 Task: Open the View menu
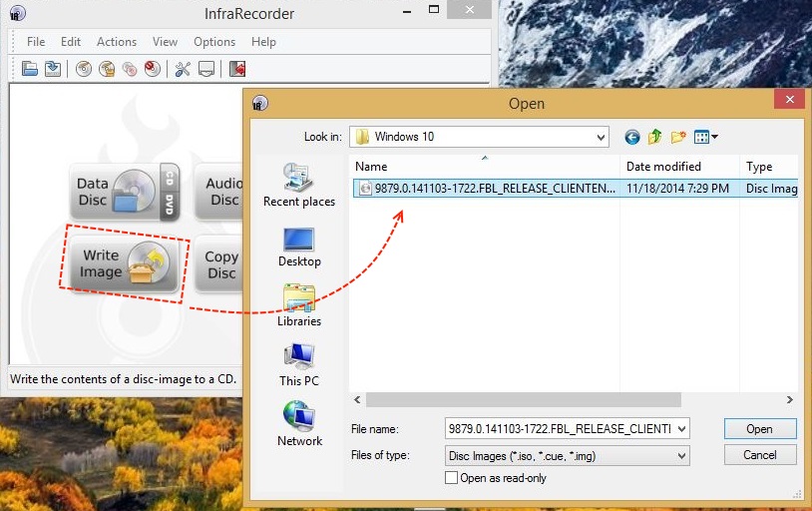[x=165, y=42]
